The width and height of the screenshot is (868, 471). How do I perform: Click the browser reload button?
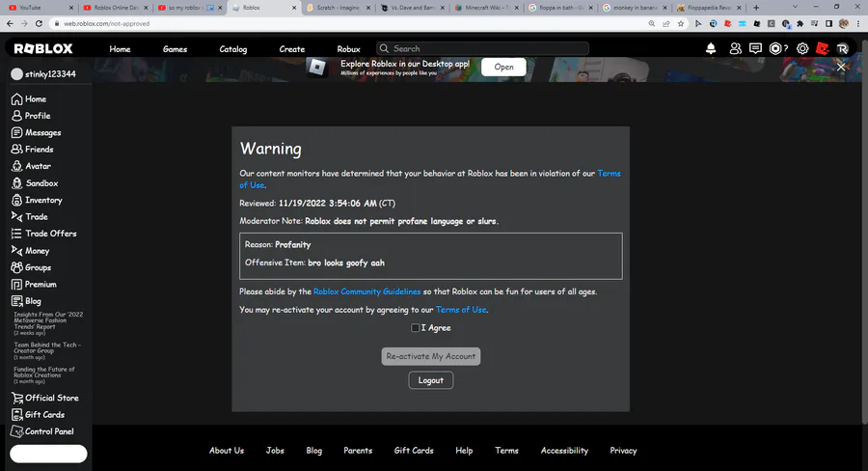[39, 24]
